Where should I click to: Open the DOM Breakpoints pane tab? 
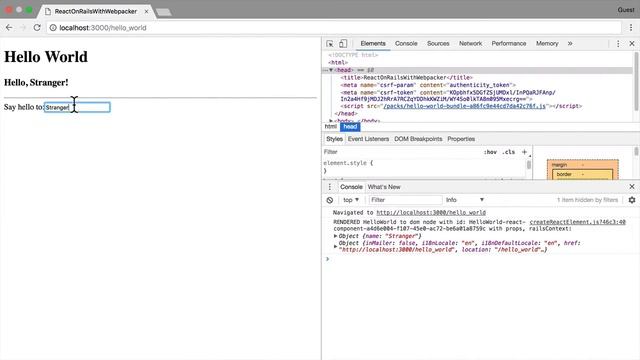tap(418, 139)
